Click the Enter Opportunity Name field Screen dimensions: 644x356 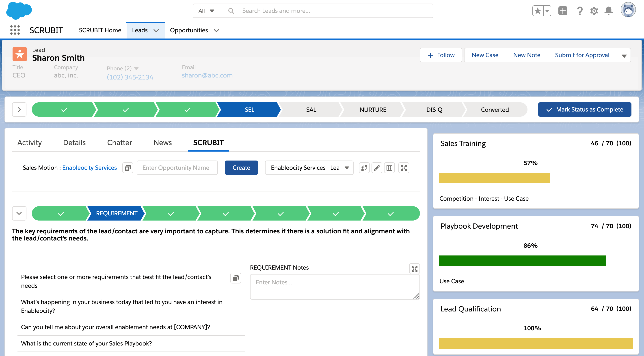click(177, 168)
